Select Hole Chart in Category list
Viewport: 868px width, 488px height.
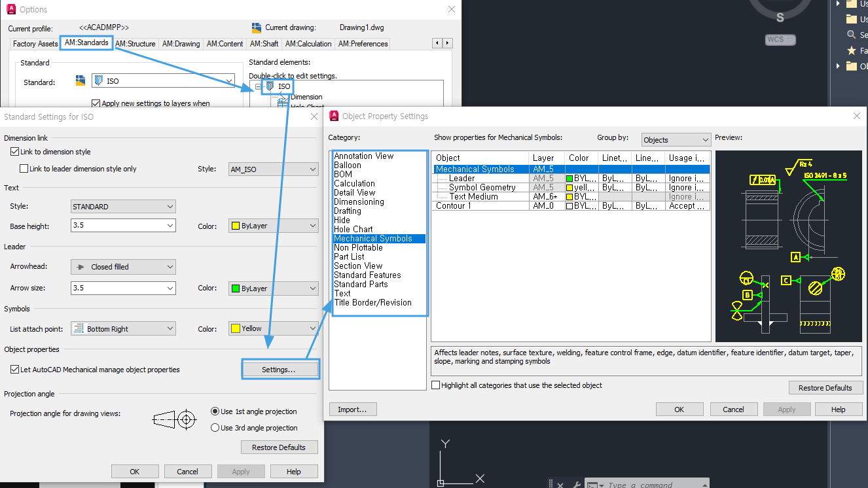pos(353,230)
